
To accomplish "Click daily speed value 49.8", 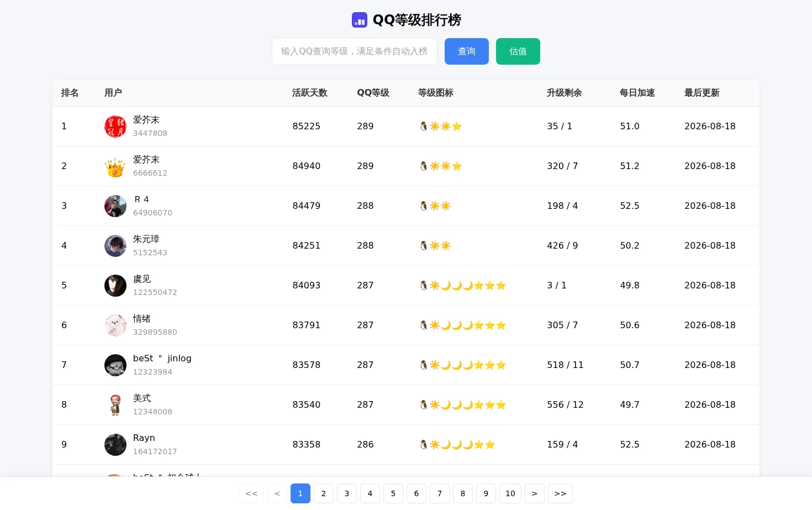I will pos(630,286).
